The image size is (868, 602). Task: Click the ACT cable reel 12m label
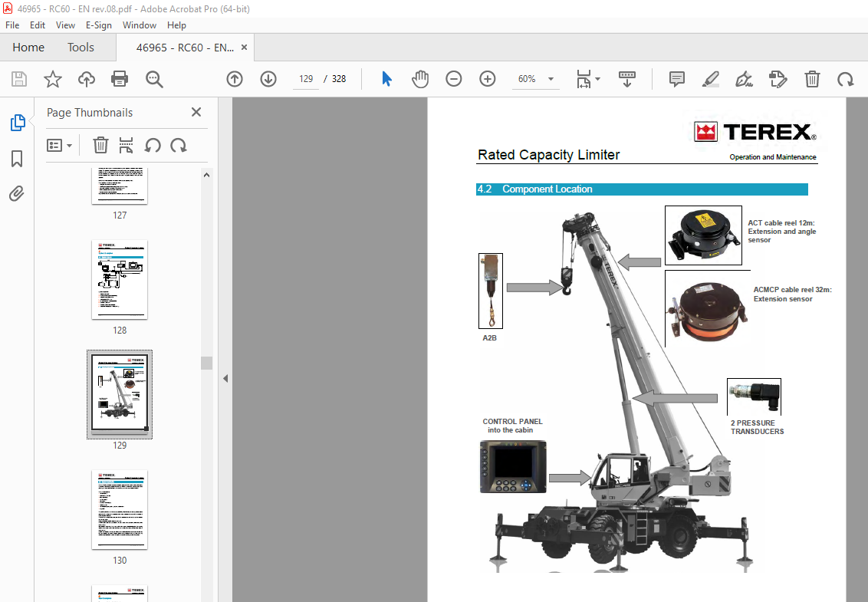781,232
